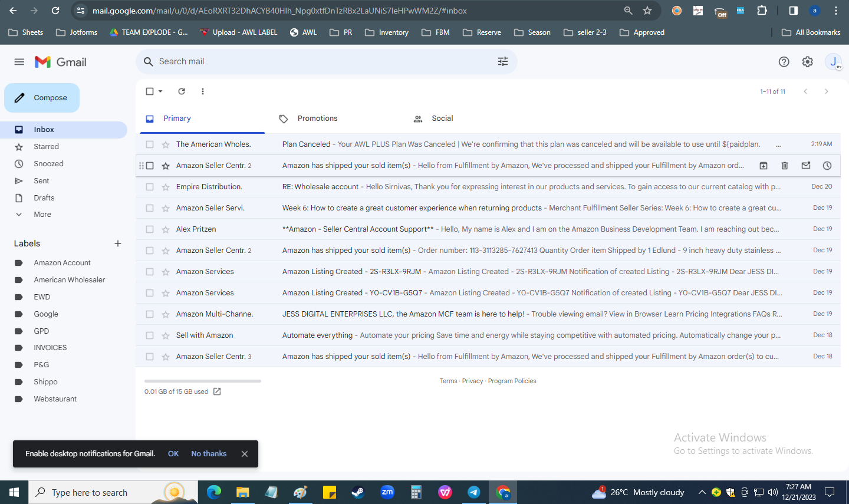849x504 pixels.
Task: Accept notifications by clicking OK
Action: [173, 454]
